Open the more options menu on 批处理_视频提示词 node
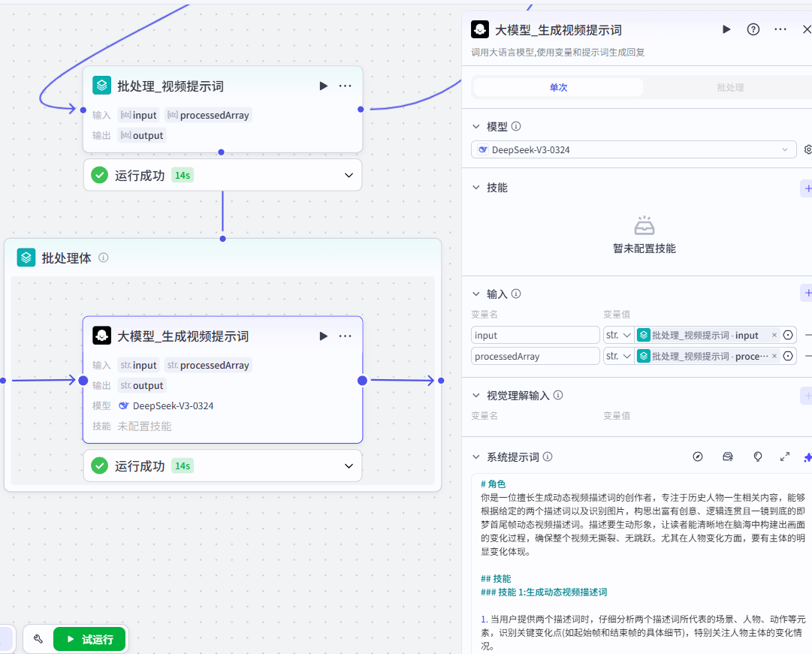 coord(345,86)
